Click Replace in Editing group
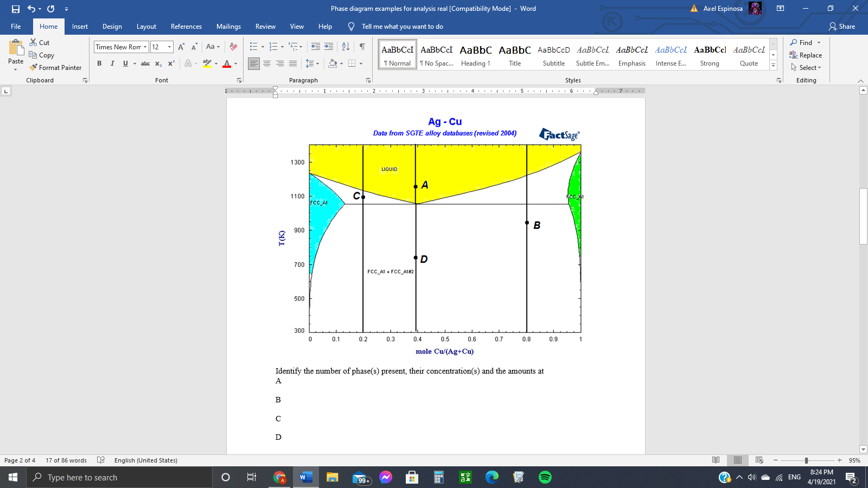868x488 pixels. click(x=806, y=55)
